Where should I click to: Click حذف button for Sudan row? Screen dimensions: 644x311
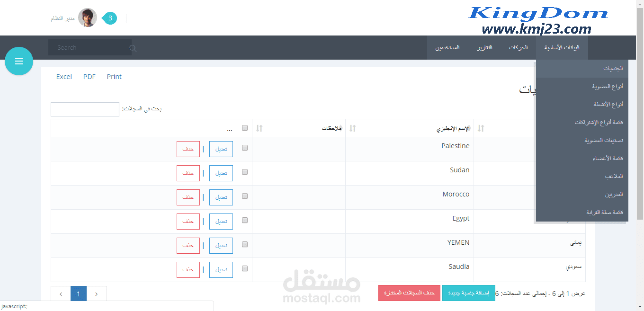pyautogui.click(x=188, y=173)
